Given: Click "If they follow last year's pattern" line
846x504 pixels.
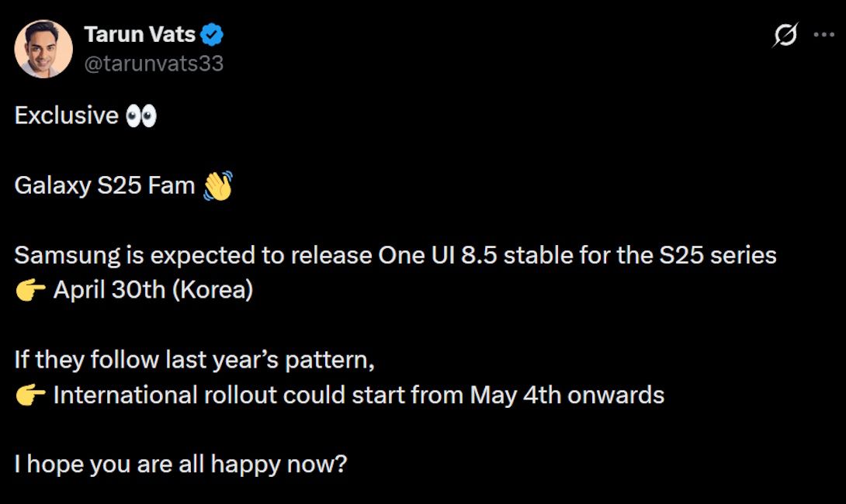Looking at the screenshot, I should [x=194, y=361].
